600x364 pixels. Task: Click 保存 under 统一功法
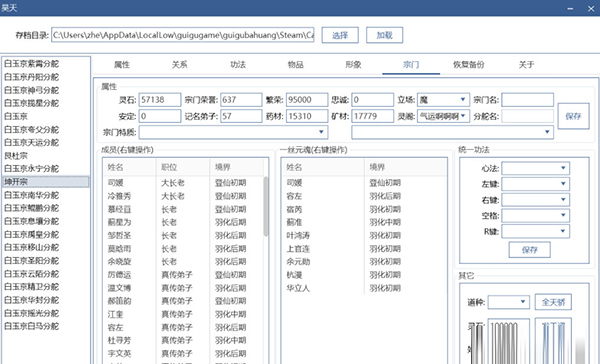tap(530, 250)
